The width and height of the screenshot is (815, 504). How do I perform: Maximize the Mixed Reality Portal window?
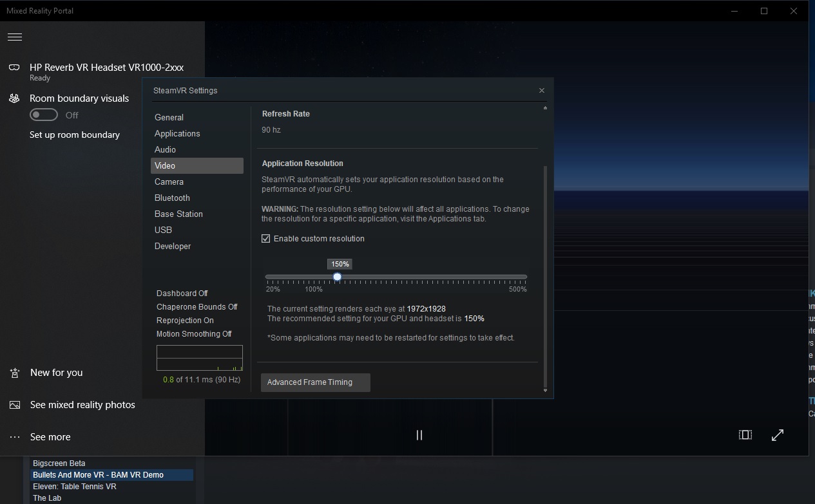[764, 11]
